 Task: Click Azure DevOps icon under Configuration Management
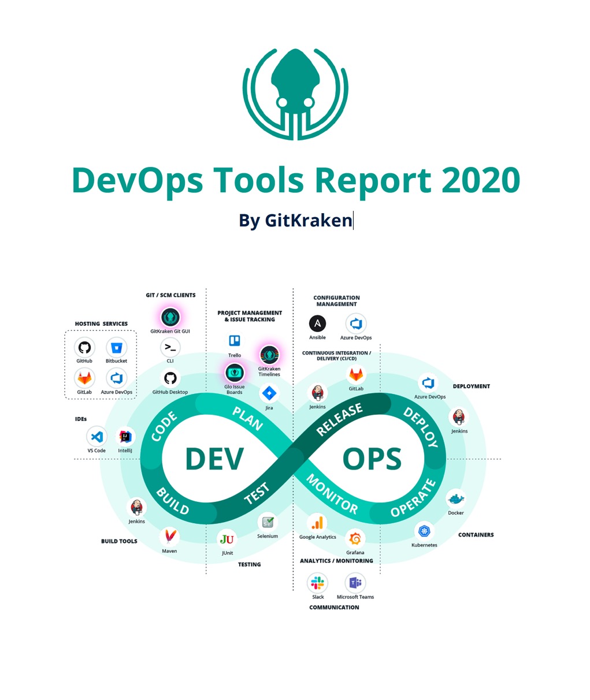[356, 324]
